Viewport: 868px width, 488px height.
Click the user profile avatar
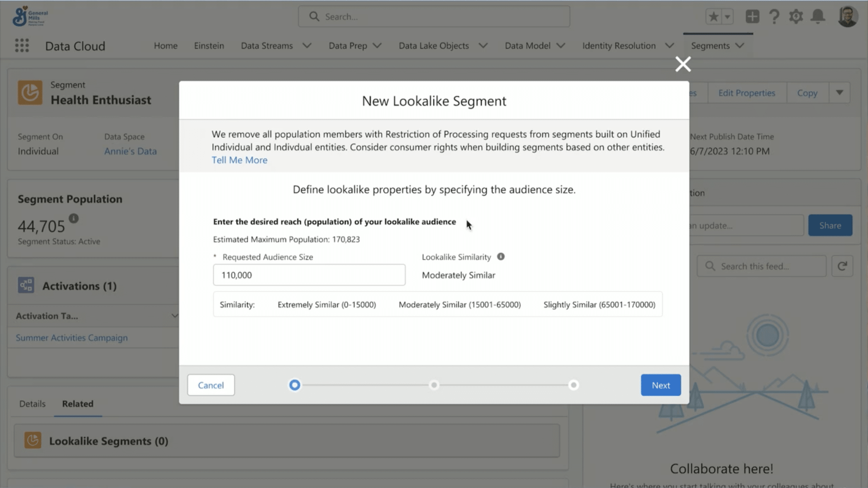tap(847, 17)
